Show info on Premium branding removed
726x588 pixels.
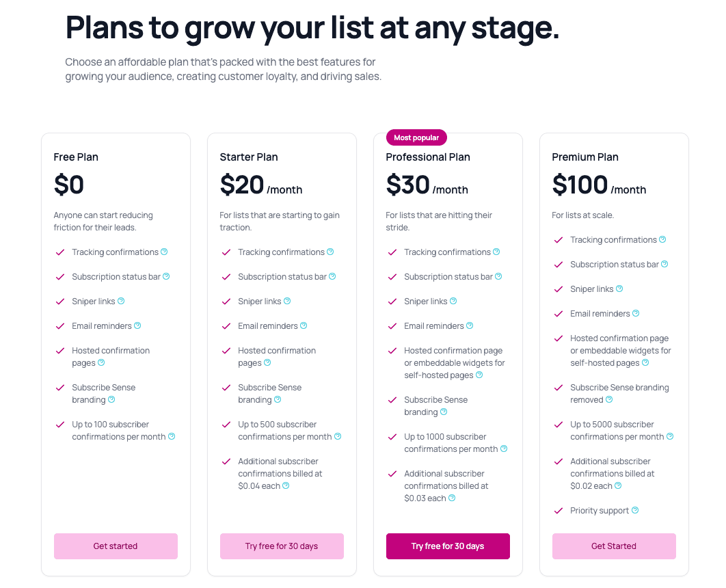609,399
